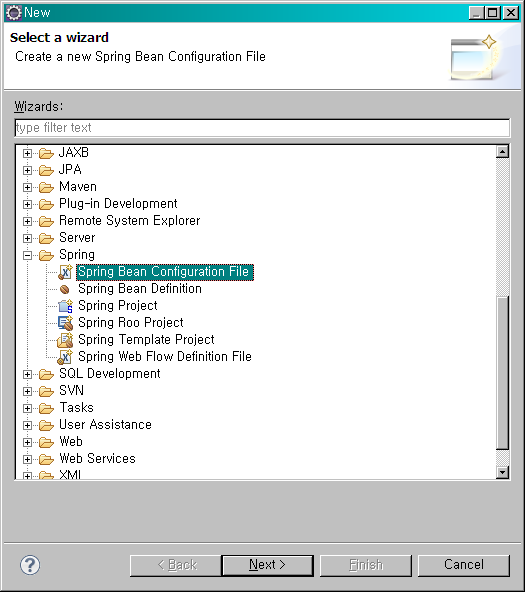Click the Eclipse icon in the title bar
The width and height of the screenshot is (525, 592).
[14, 13]
